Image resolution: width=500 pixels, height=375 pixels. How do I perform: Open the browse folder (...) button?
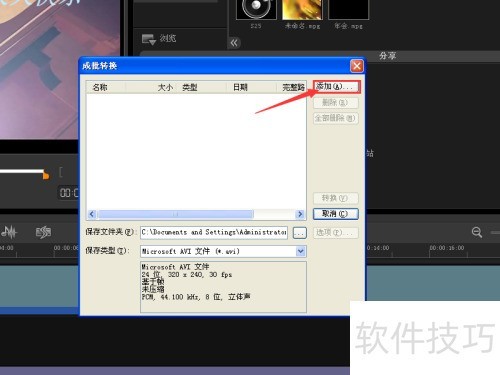tap(300, 233)
